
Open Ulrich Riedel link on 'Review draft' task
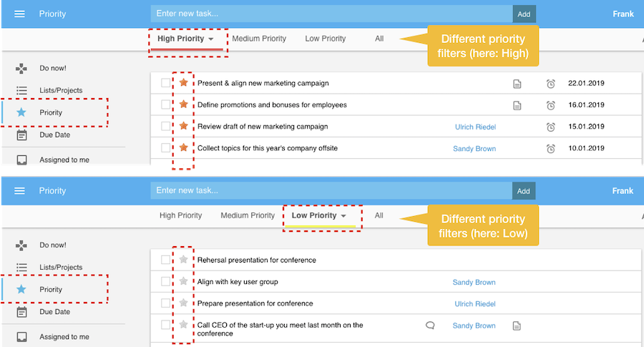tap(475, 127)
